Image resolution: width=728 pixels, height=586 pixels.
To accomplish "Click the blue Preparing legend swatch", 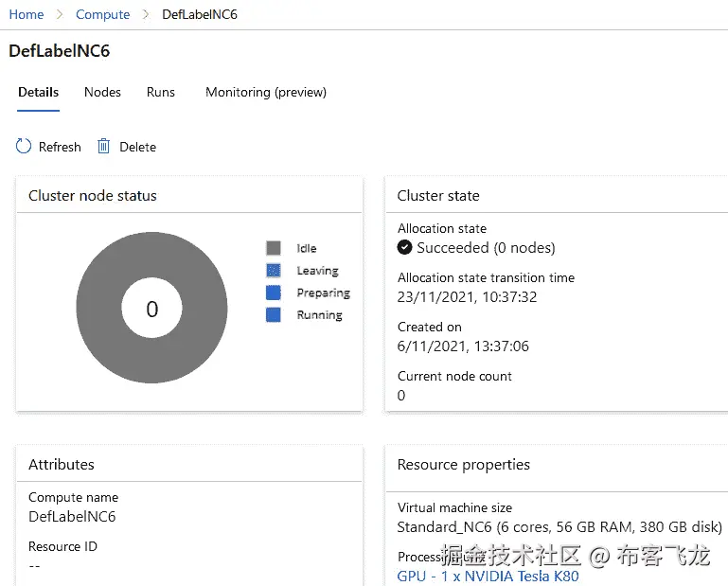I will [274, 293].
